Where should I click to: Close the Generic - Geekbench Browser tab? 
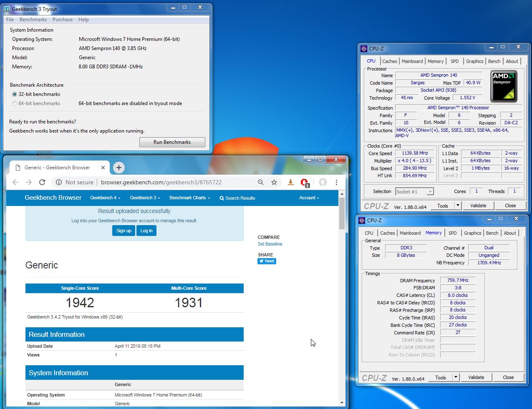(x=103, y=168)
